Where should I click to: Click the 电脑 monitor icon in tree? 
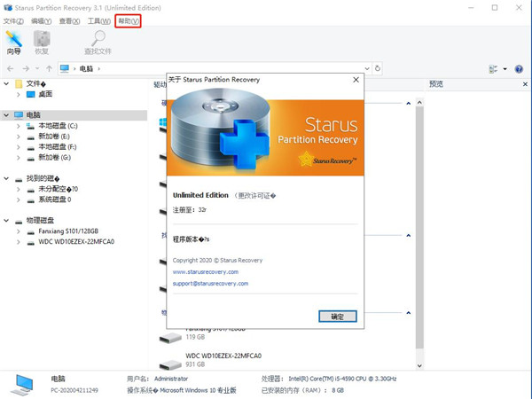(19, 115)
